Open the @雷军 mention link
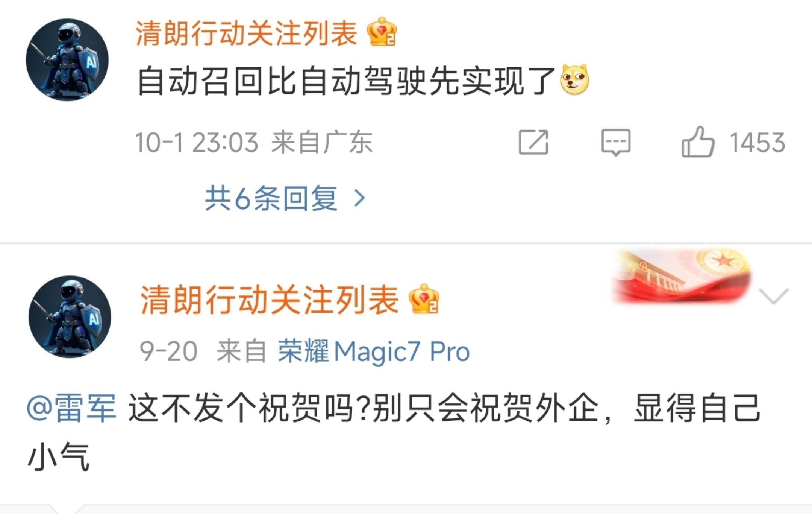 coord(71,408)
